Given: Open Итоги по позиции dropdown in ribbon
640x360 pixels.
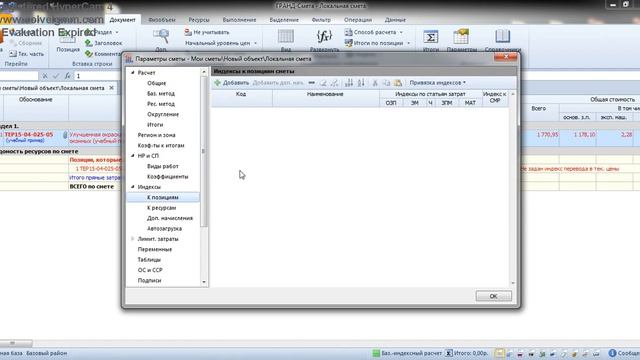Looking at the screenshot, I should pyautogui.click(x=377, y=43).
